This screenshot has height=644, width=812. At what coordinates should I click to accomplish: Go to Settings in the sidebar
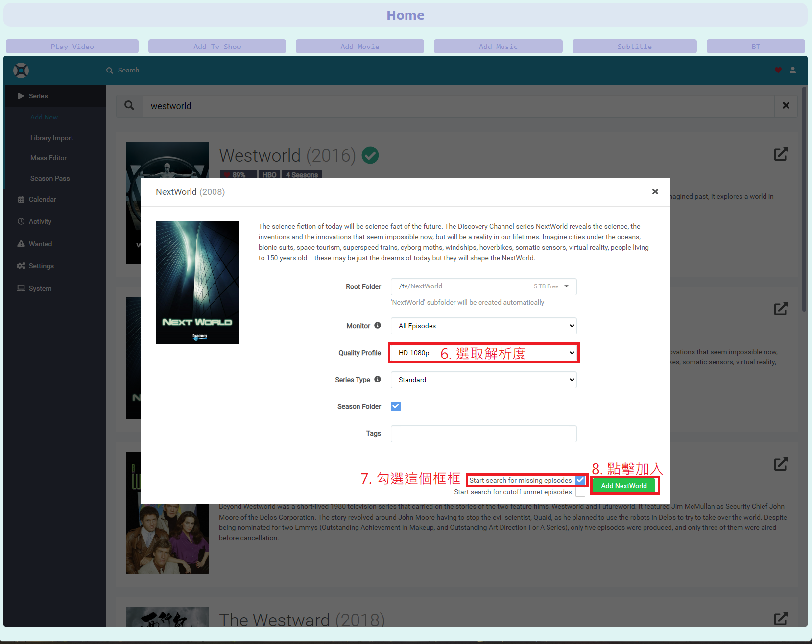pos(41,266)
